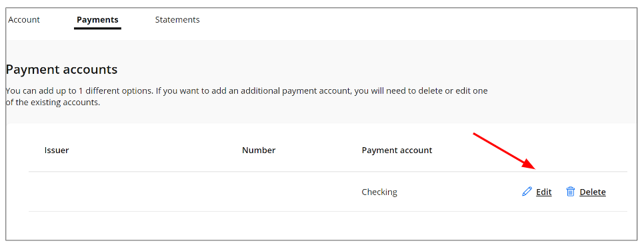The image size is (644, 245).
Task: Click the Payment account column header
Action: pyautogui.click(x=397, y=150)
